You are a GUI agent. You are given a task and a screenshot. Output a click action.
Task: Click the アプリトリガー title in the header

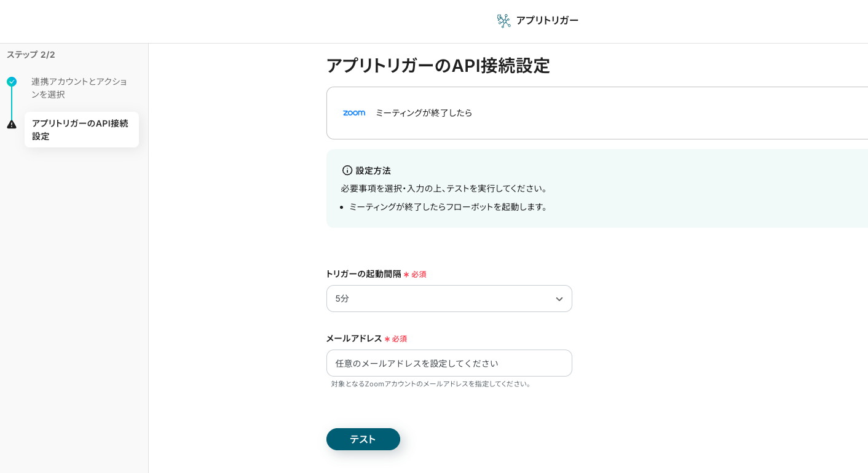[547, 20]
